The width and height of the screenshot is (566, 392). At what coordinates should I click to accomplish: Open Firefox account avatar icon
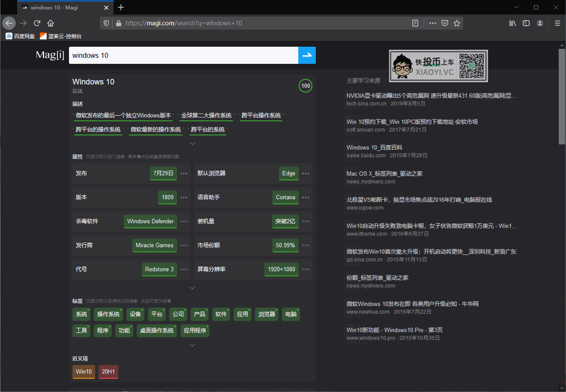(540, 23)
